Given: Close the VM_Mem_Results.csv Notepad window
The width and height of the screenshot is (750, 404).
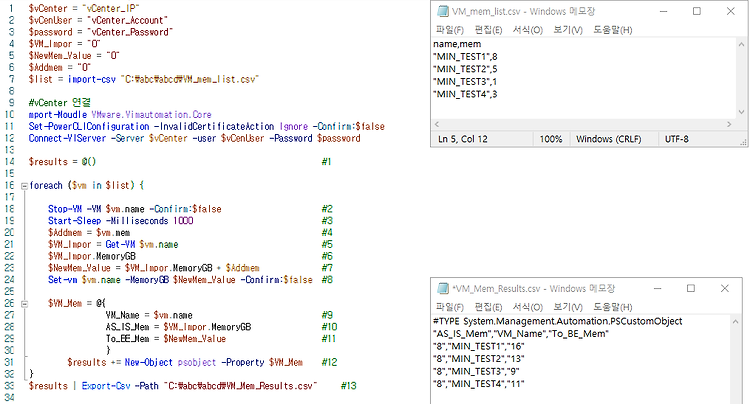Looking at the screenshot, I should coord(725,288).
